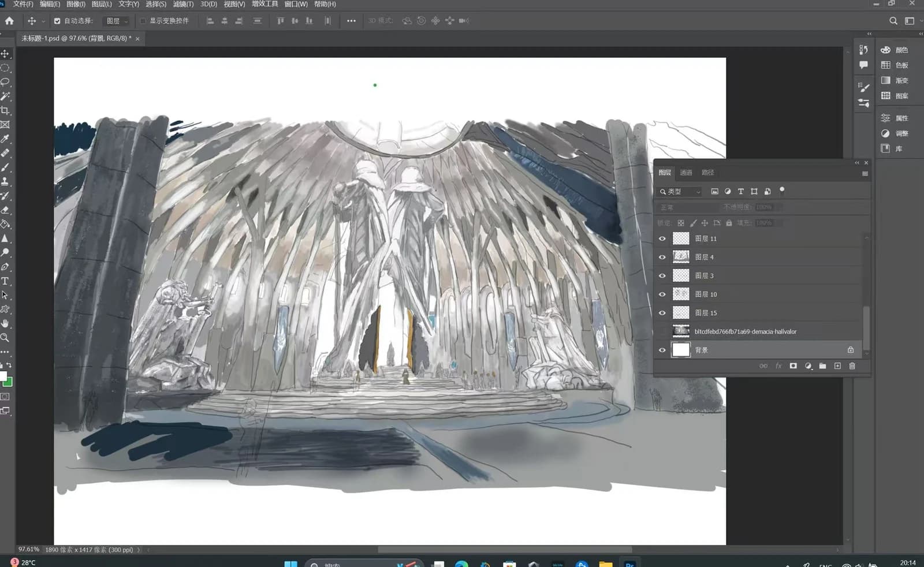Enable the 显示变换控件 checkbox

(x=143, y=21)
